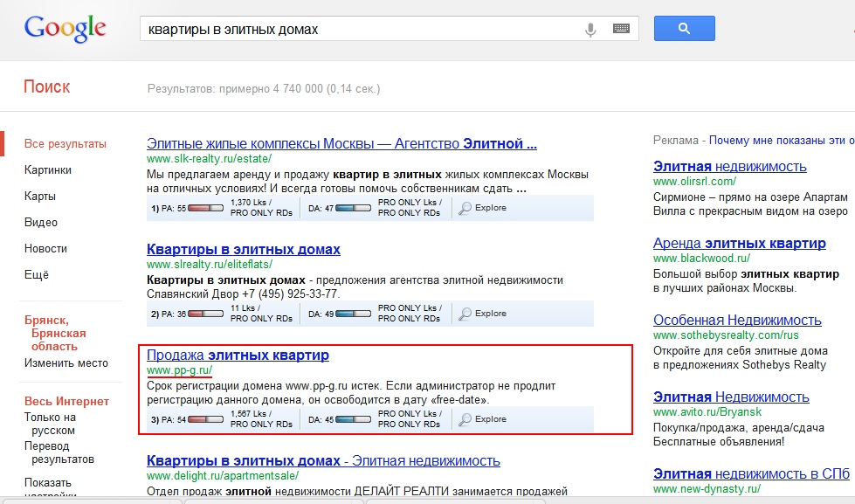Click PRO ONLY Lks next to DA: 45
This screenshot has height=504, width=855.
[x=410, y=414]
